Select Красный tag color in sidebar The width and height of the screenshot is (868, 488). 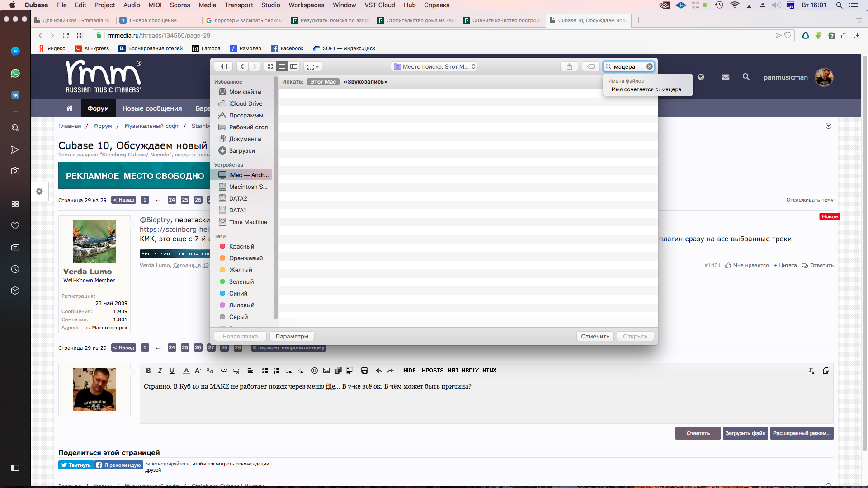(241, 247)
